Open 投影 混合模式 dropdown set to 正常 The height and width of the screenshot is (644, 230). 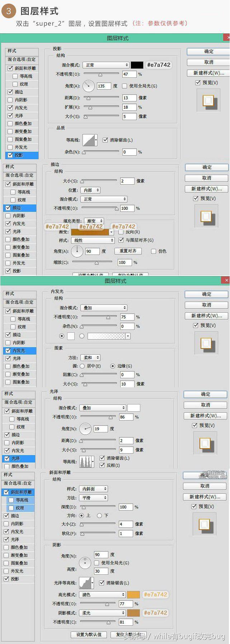coord(106,65)
